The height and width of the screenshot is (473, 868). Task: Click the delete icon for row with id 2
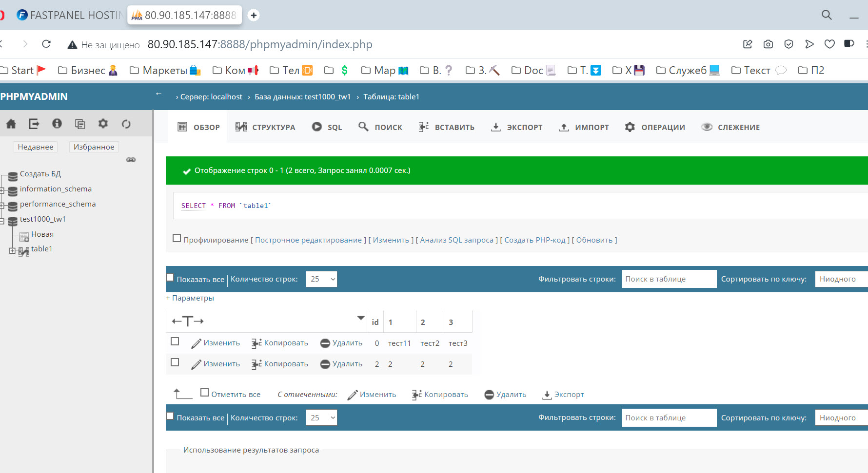325,364
